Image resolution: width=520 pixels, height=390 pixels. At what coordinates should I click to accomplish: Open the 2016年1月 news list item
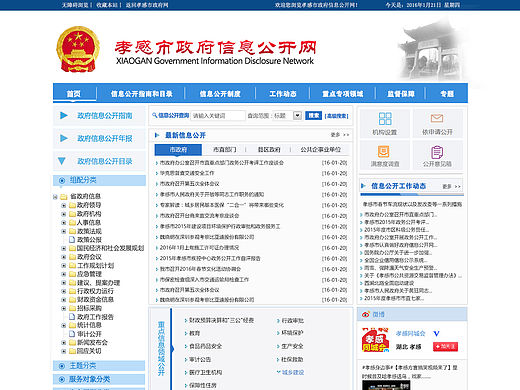(x=199, y=248)
